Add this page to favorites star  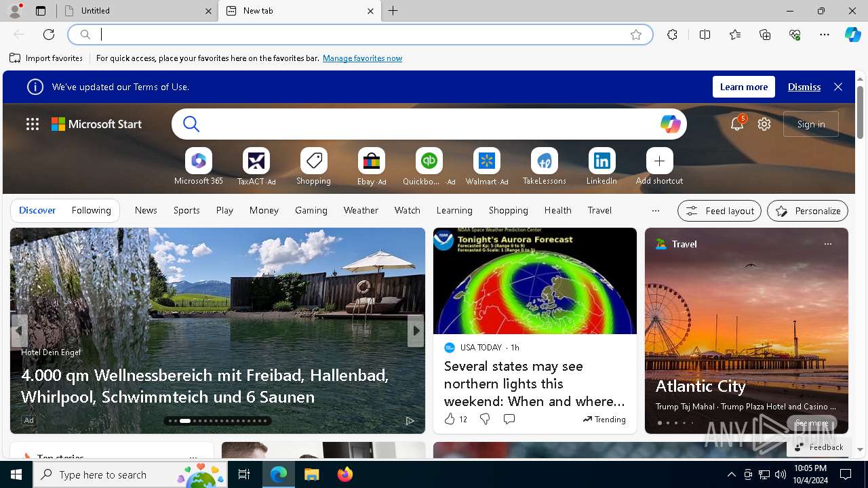pos(636,35)
